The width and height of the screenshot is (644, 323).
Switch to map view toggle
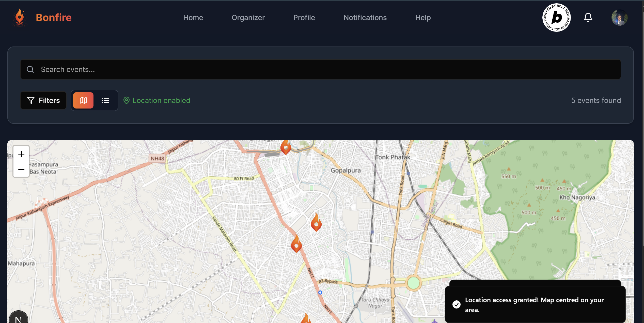83,100
